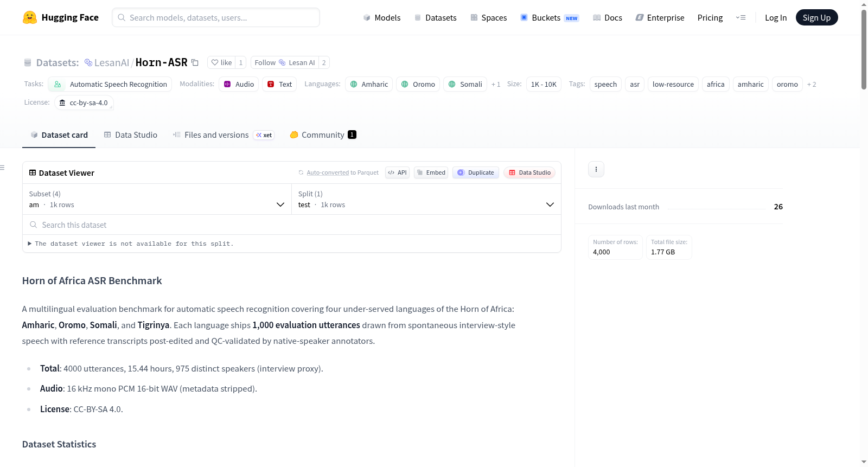
Task: Select the africa tag
Action: [x=716, y=84]
